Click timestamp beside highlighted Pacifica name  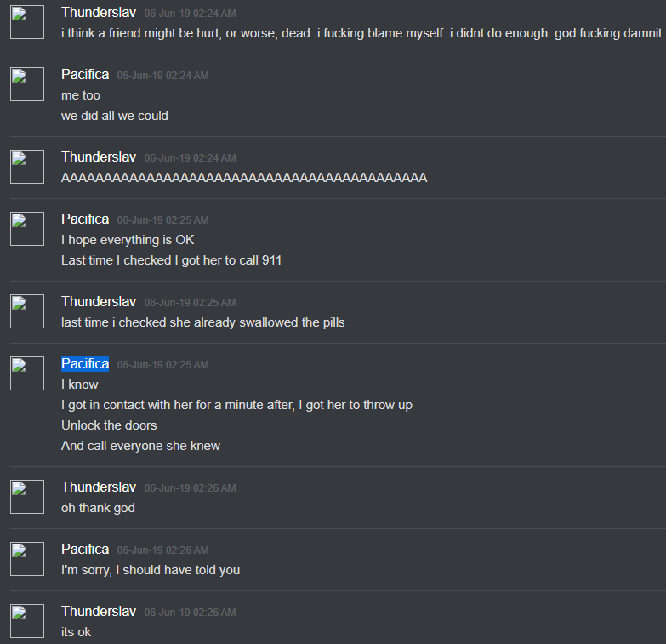point(162,365)
